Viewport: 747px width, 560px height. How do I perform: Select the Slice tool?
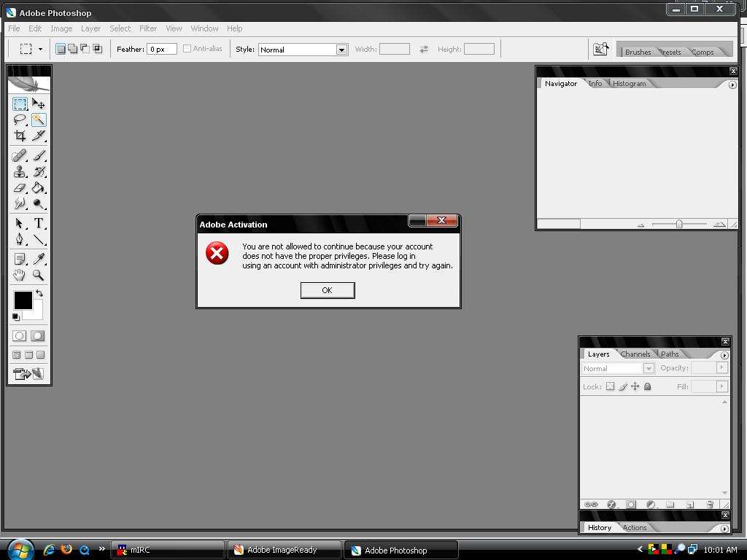(x=39, y=136)
